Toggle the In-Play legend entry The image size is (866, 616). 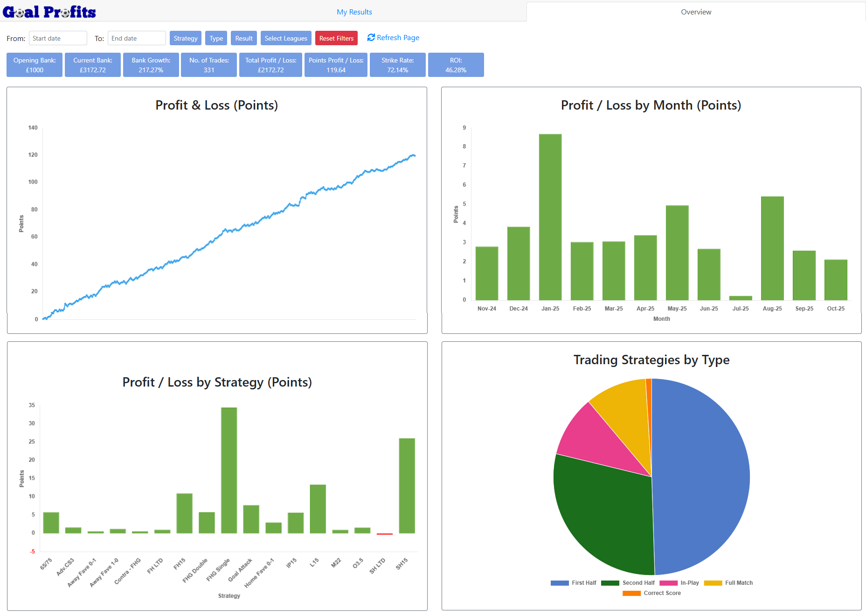pyautogui.click(x=689, y=583)
